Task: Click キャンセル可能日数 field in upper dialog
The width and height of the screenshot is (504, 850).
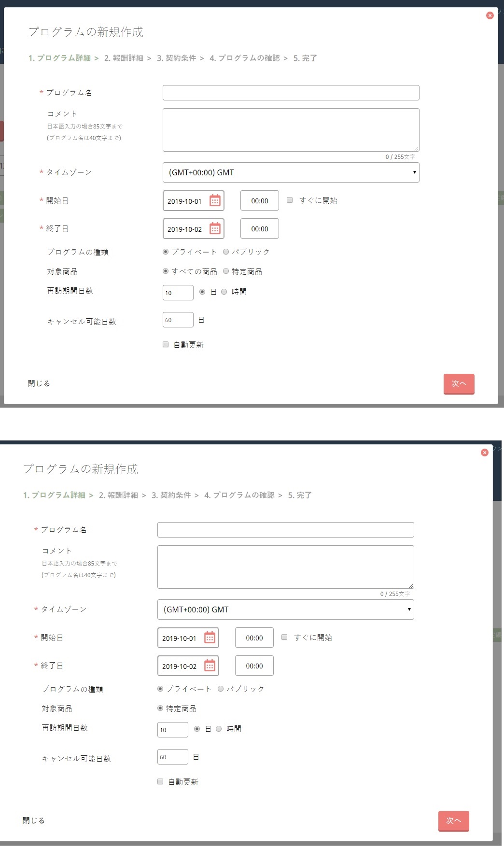Action: tap(178, 320)
